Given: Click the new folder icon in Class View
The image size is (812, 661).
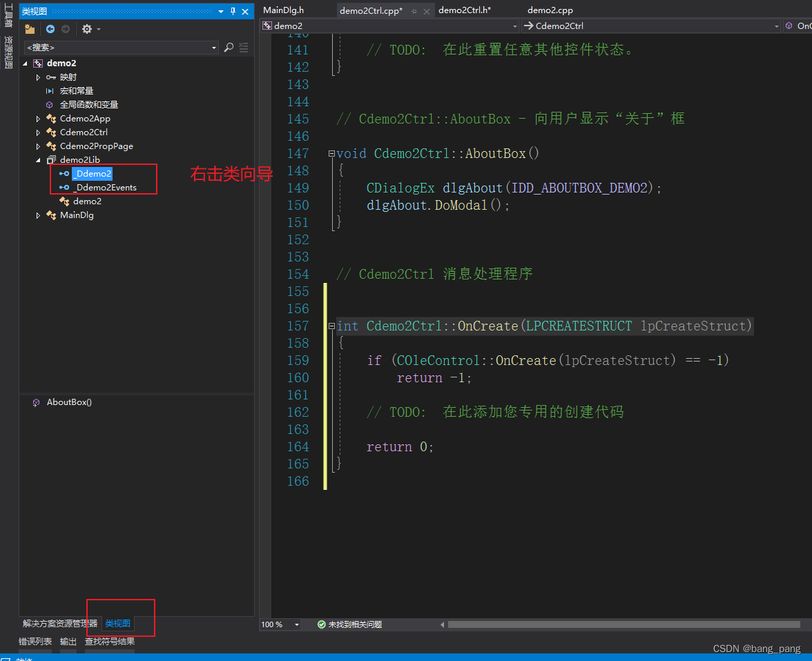Looking at the screenshot, I should point(29,29).
